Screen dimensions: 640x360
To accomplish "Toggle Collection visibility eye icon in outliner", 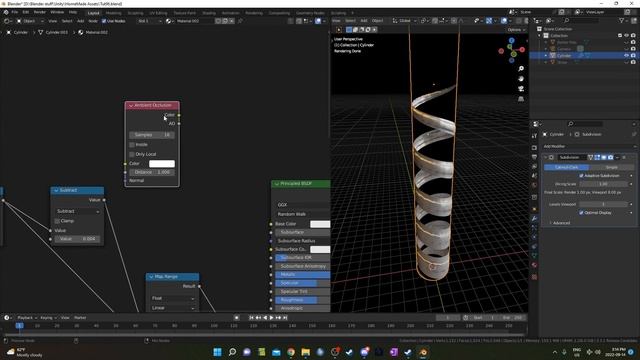I will click(627, 36).
